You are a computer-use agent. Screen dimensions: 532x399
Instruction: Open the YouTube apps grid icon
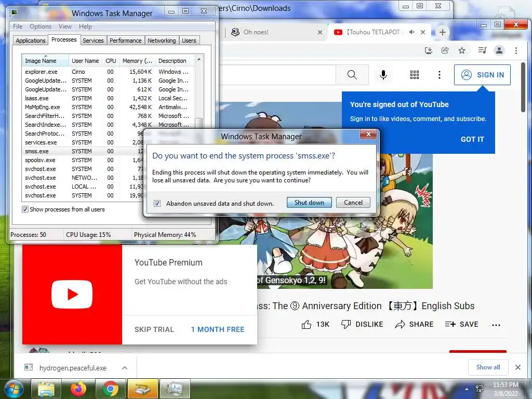coord(414,75)
